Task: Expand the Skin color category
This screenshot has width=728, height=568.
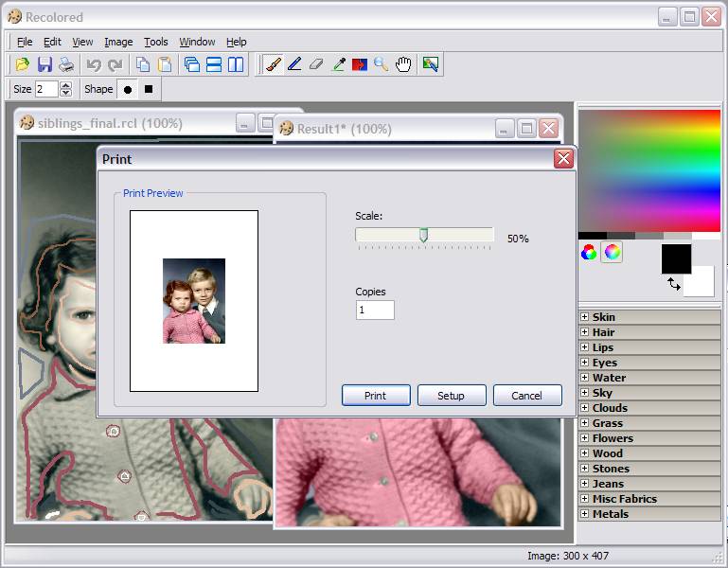Action: [x=584, y=317]
